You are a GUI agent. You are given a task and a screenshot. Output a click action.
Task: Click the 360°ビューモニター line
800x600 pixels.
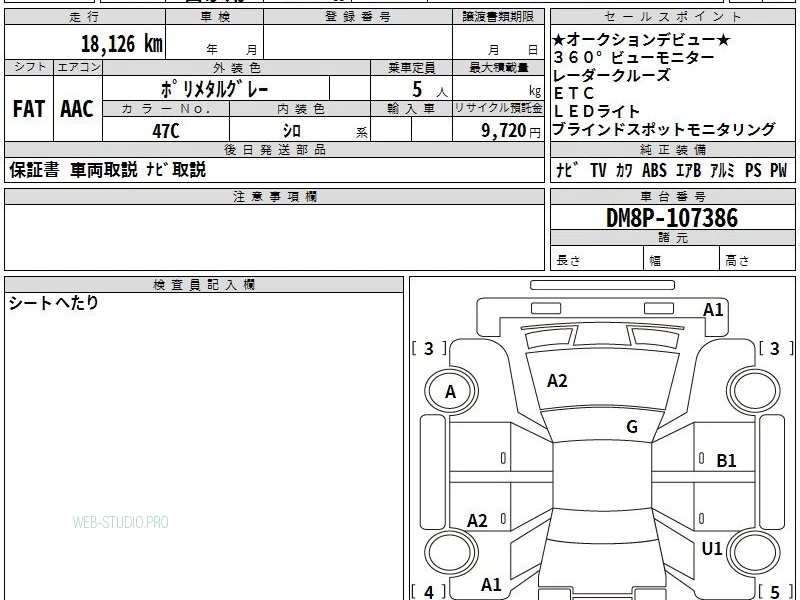[x=634, y=57]
